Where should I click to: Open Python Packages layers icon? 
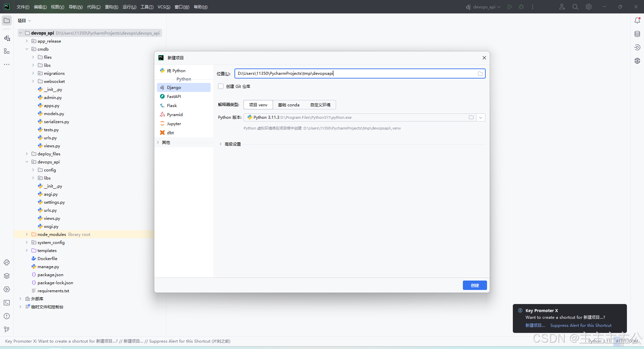(7, 276)
